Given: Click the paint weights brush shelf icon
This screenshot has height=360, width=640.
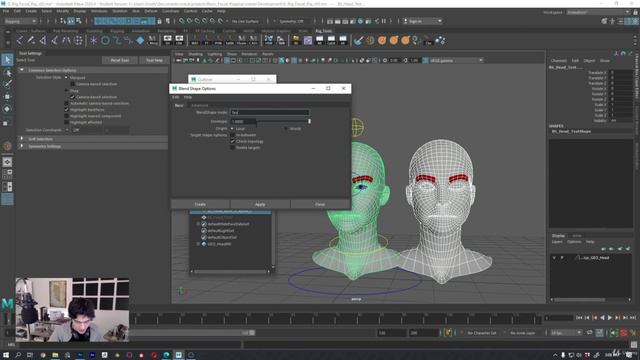Looking at the screenshot, I should click(x=358, y=40).
